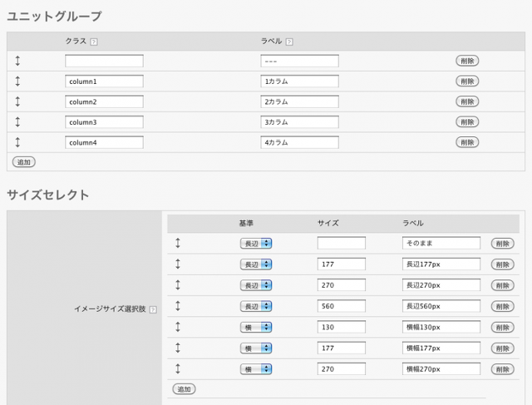
Task: Click the empty size field in そのまま row
Action: point(341,244)
